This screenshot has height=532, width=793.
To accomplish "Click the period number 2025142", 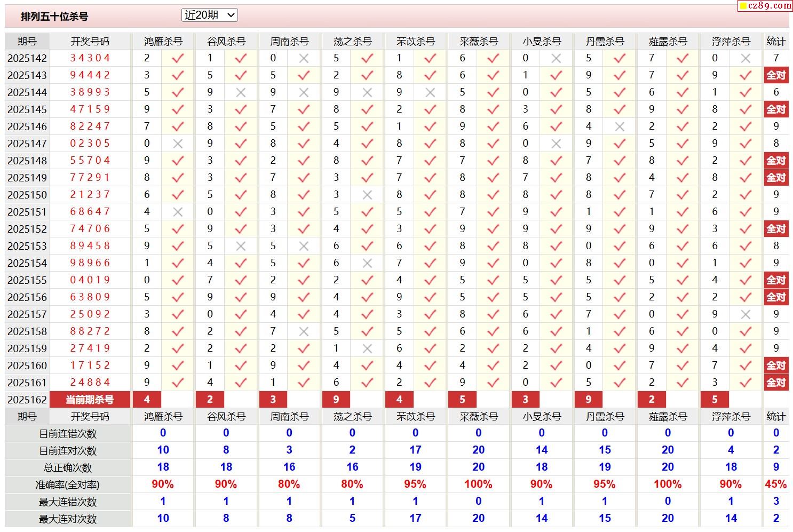I will click(27, 58).
